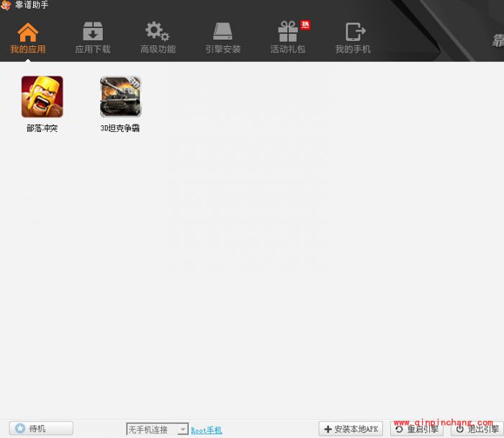Click 退出引擎 to quit engine
The height and width of the screenshot is (438, 504).
point(477,429)
